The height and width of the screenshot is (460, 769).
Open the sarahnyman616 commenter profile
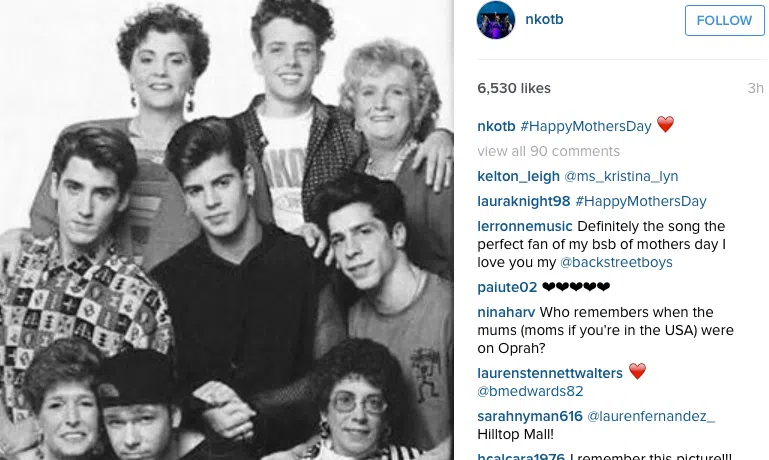[x=530, y=416]
